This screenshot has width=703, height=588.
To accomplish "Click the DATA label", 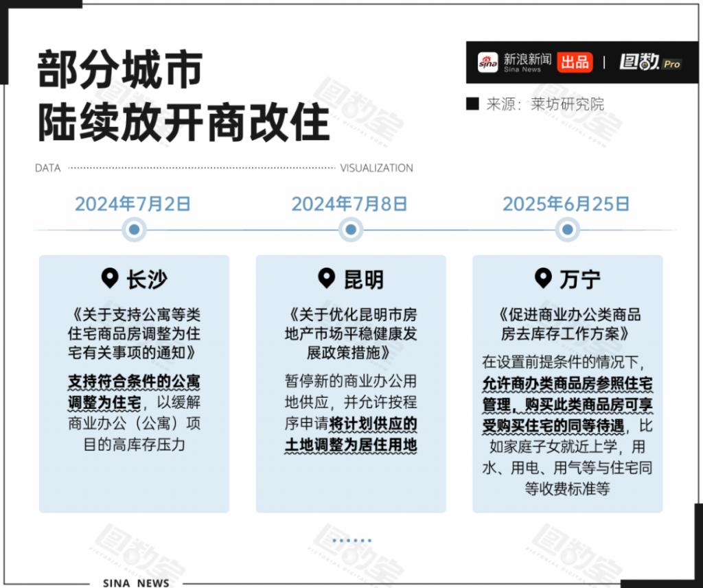I will 48,168.
